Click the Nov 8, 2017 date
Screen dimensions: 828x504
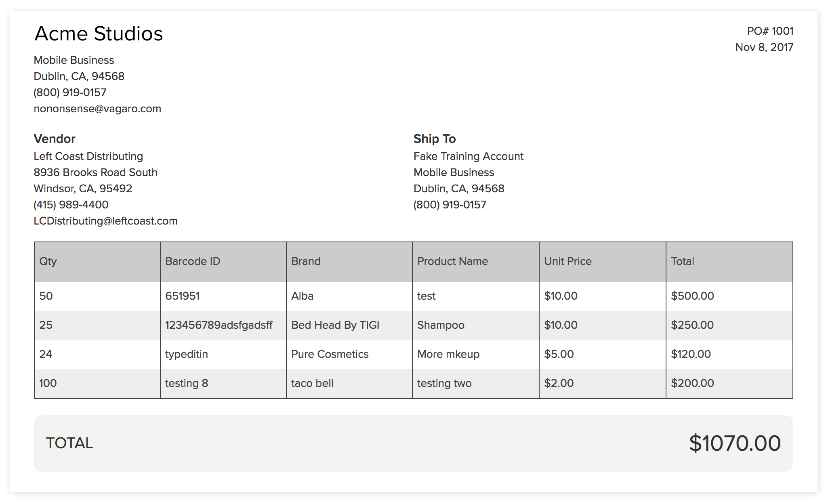764,47
